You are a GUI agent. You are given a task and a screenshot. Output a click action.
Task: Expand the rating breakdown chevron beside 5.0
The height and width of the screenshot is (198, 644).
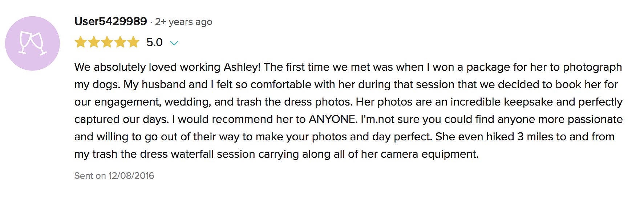[x=174, y=43]
